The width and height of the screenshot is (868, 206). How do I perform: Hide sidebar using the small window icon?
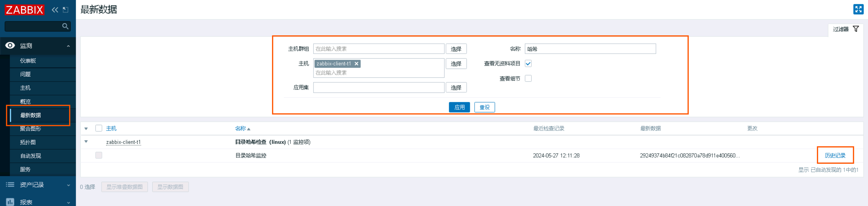[66, 10]
